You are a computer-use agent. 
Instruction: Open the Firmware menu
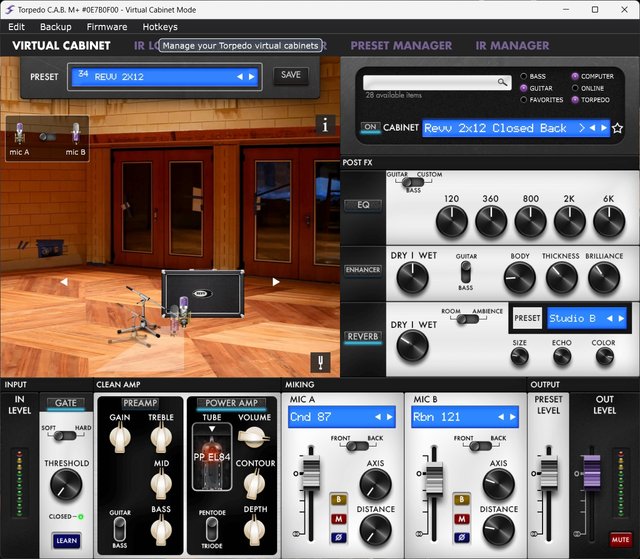click(107, 27)
